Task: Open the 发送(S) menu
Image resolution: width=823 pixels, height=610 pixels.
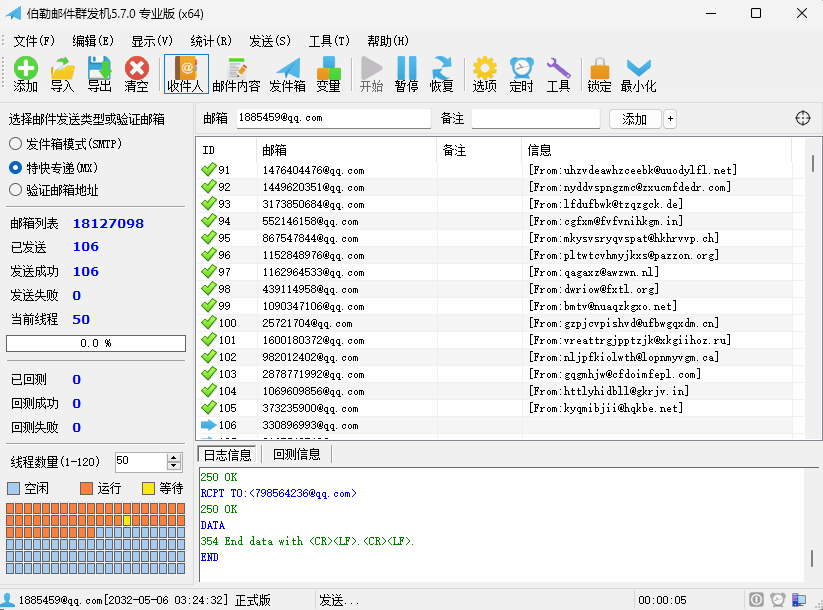Action: 270,41
